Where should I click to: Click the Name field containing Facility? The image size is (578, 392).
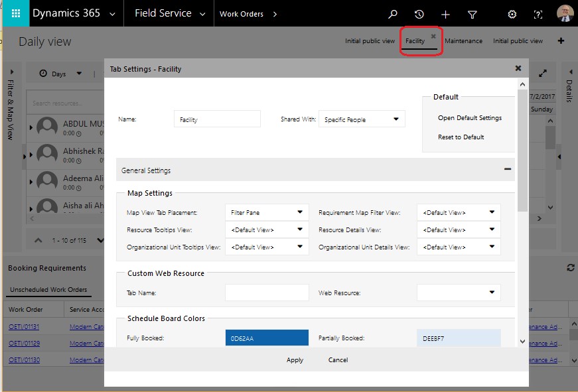point(217,119)
